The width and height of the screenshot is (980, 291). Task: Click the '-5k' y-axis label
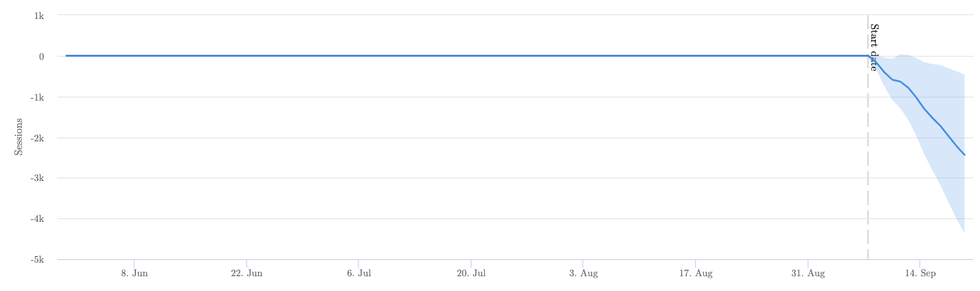click(x=37, y=260)
